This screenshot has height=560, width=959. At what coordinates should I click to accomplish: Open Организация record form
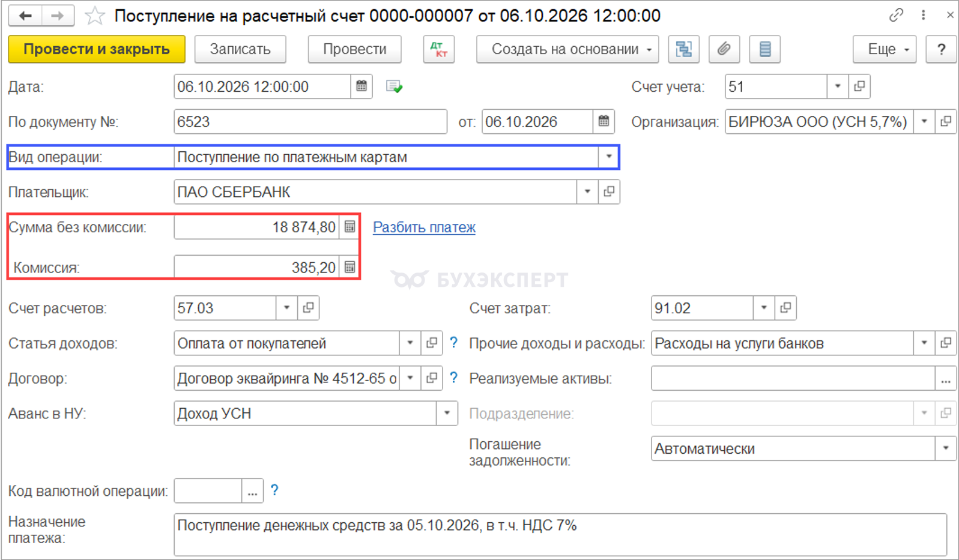tap(946, 122)
